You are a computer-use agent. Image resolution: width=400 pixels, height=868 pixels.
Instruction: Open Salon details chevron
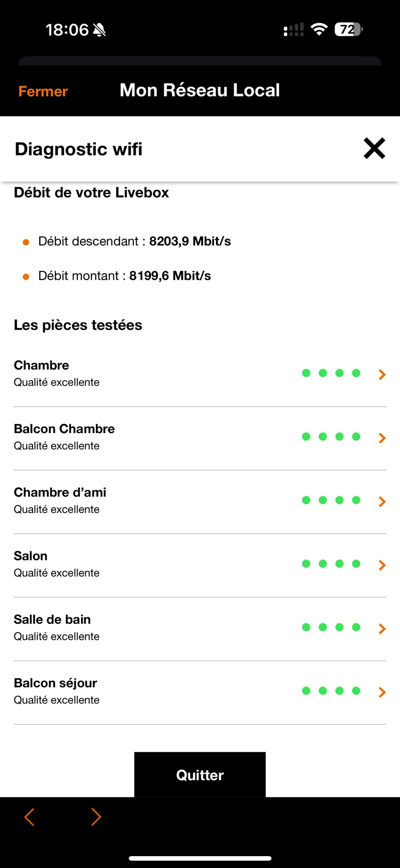click(382, 565)
